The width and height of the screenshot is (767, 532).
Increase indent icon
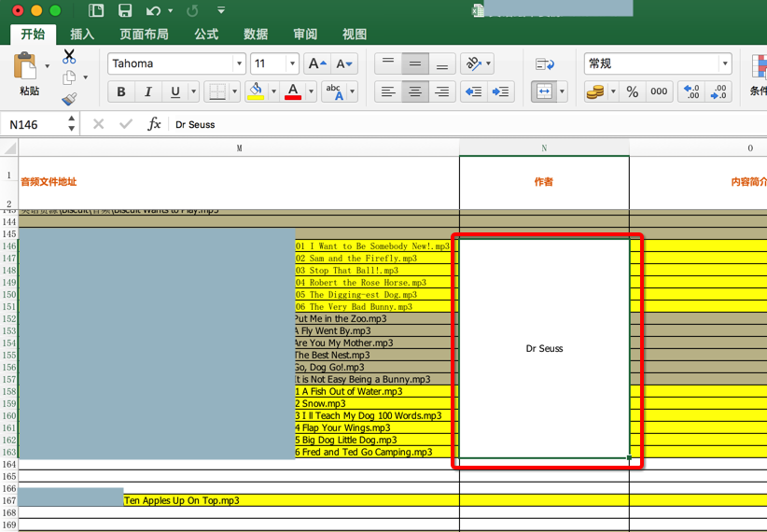click(x=500, y=91)
